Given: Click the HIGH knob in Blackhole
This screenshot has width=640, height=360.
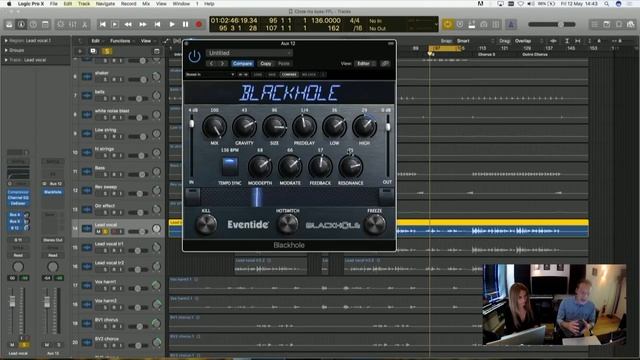Looking at the screenshot, I should coord(364,127).
